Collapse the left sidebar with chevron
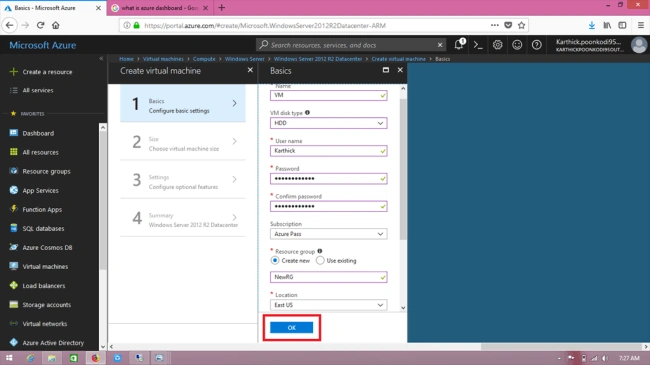 101,58
